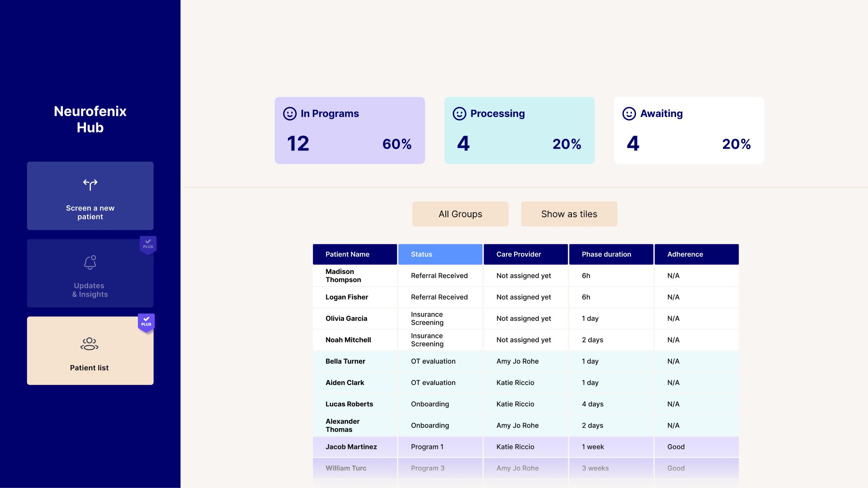Open patient Bella Turner
This screenshot has height=488, width=868.
[345, 361]
